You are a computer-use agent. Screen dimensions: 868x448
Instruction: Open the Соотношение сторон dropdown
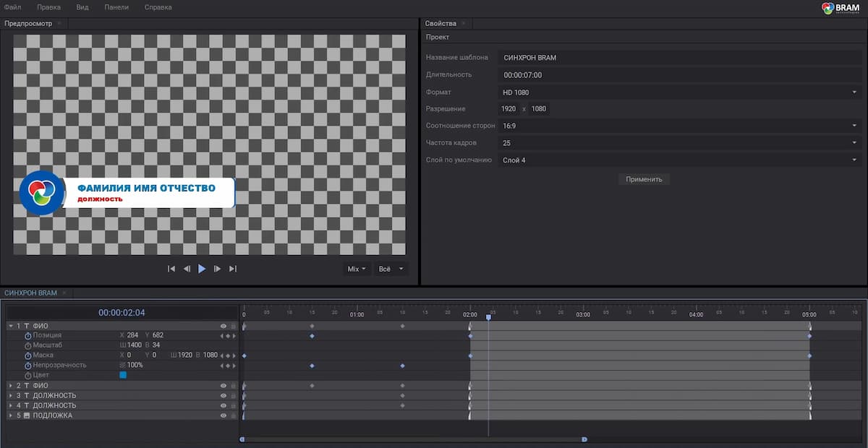679,126
